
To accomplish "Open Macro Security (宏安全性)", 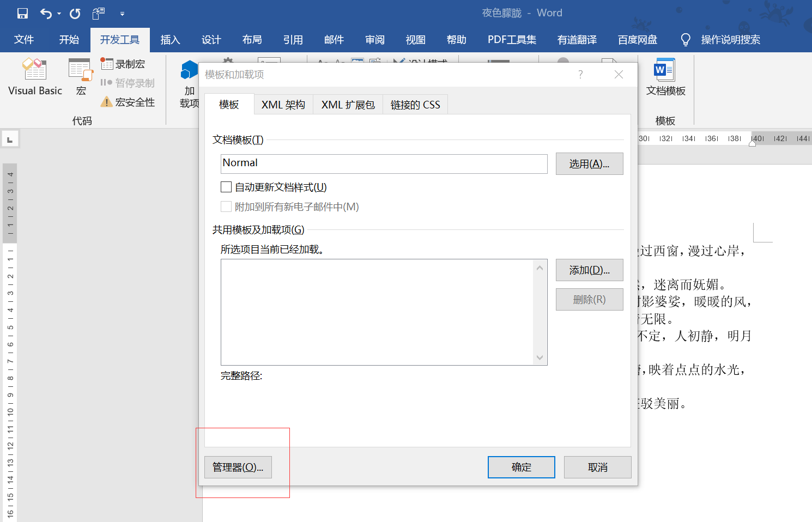I will click(x=128, y=102).
